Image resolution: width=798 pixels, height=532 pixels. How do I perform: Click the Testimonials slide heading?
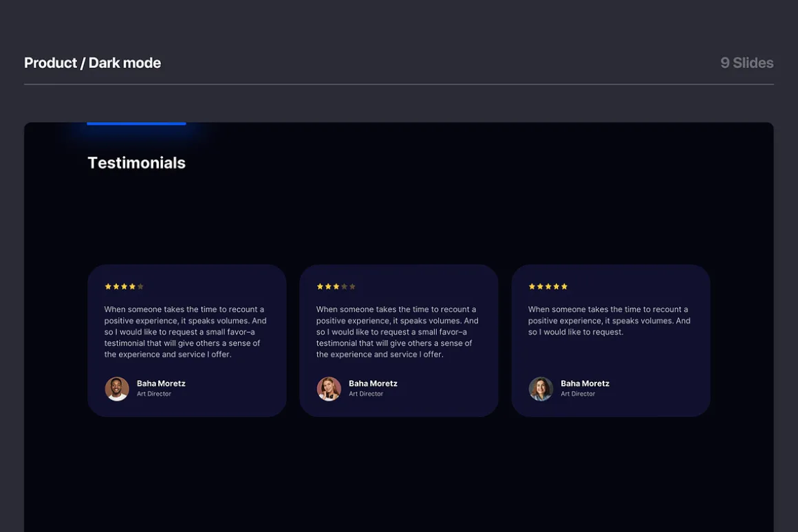tap(136, 163)
